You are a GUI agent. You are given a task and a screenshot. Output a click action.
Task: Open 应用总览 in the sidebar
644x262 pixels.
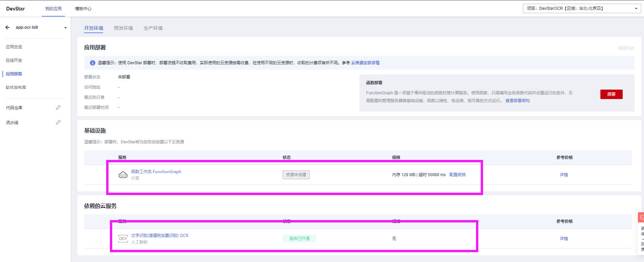(x=14, y=47)
